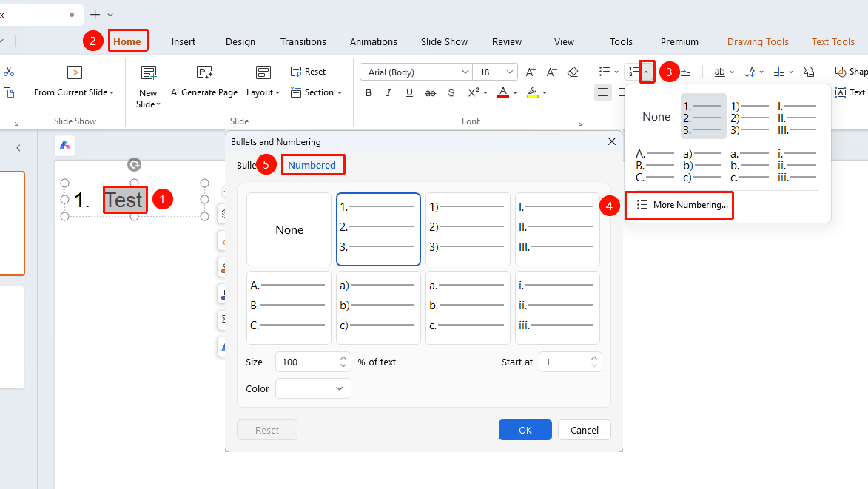Click the cut scissors icon

click(9, 72)
